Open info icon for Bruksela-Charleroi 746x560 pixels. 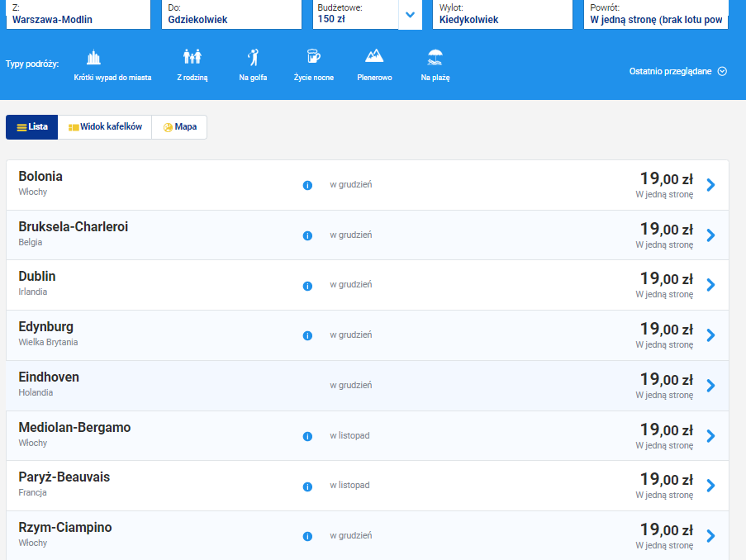coord(307,235)
